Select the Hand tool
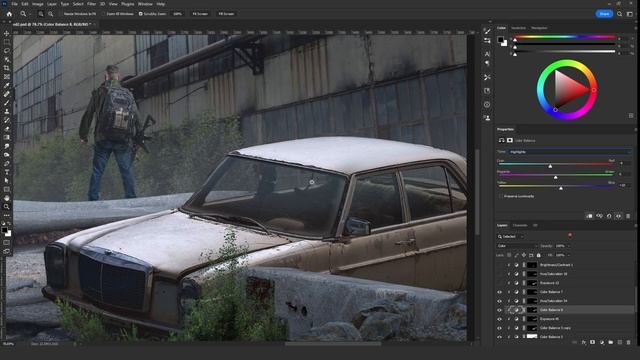The image size is (640, 360). click(7, 198)
